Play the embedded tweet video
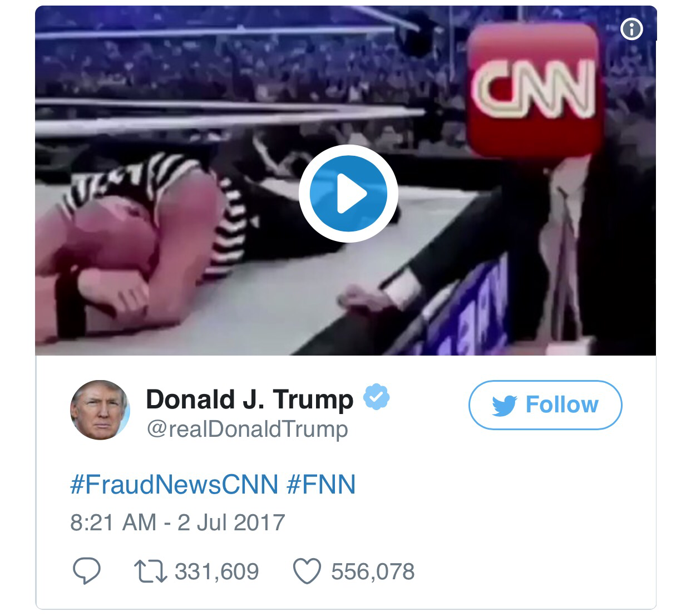Viewport: 691px width, 616px height. (x=348, y=193)
